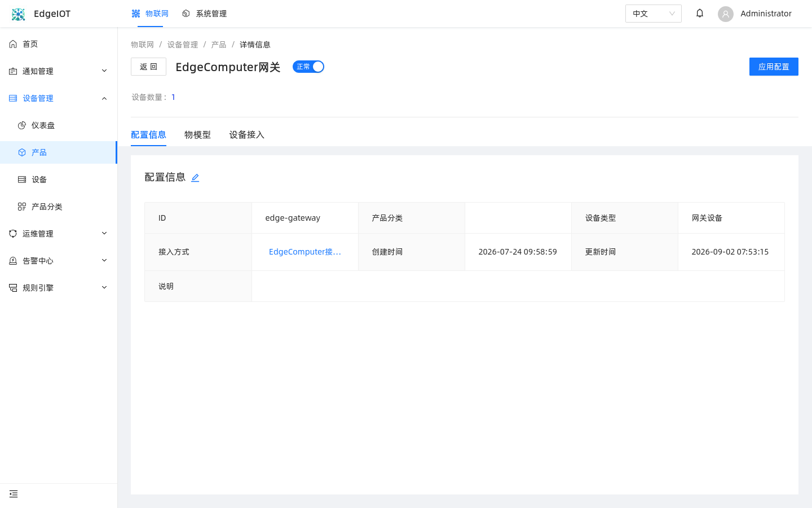Click the 通知管理 icon
This screenshot has width=812, height=508.
13,71
